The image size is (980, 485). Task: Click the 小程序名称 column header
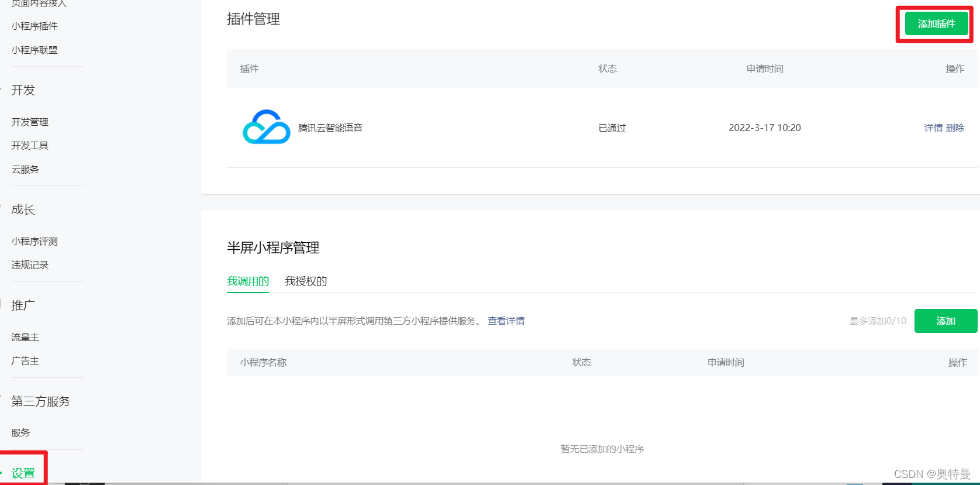point(263,362)
